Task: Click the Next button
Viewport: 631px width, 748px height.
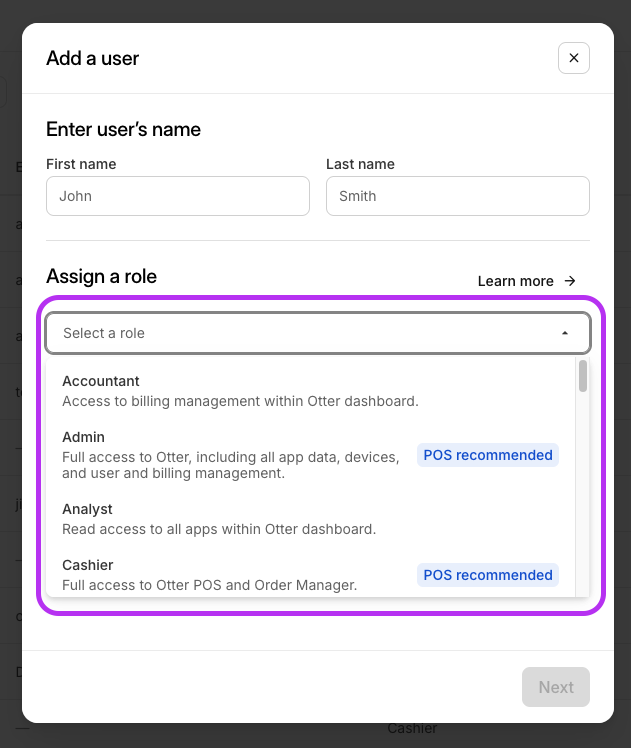Action: pyautogui.click(x=556, y=687)
